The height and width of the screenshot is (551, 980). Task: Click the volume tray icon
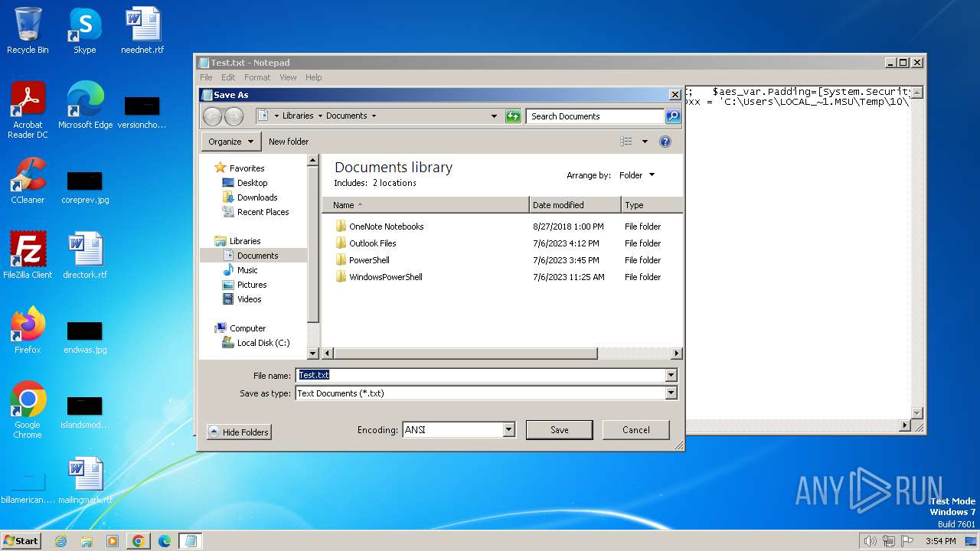click(x=870, y=541)
